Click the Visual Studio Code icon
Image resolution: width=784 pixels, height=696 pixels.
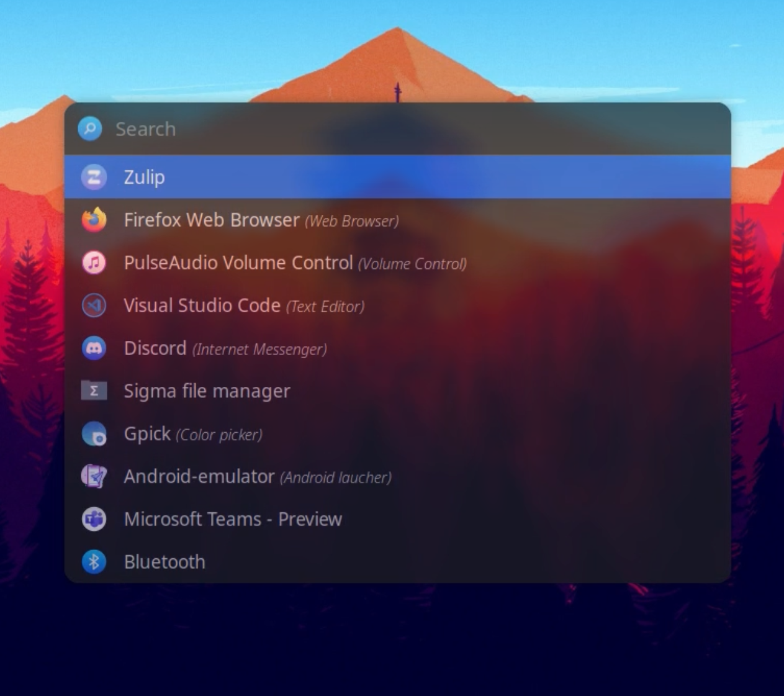[94, 305]
